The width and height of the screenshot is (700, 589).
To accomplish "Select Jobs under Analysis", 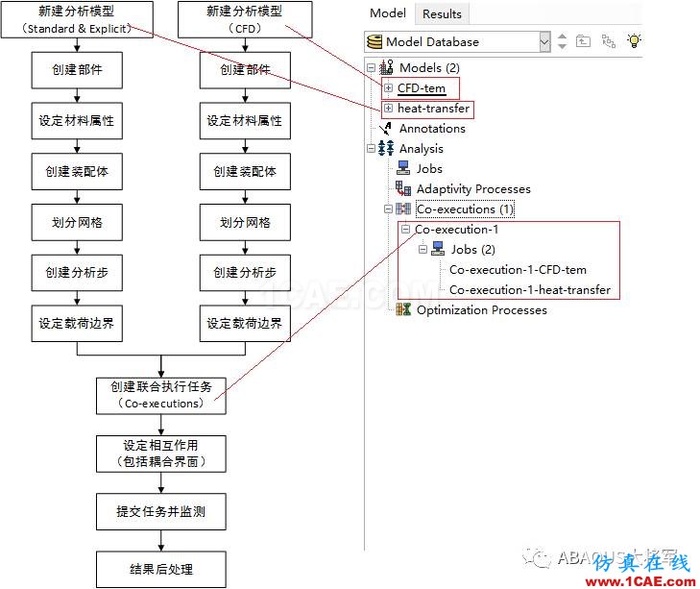I will click(x=429, y=169).
